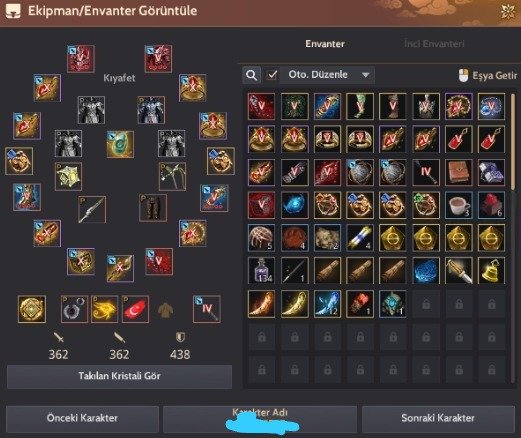Click the green artifact slot under Kıyafet

tap(120, 144)
